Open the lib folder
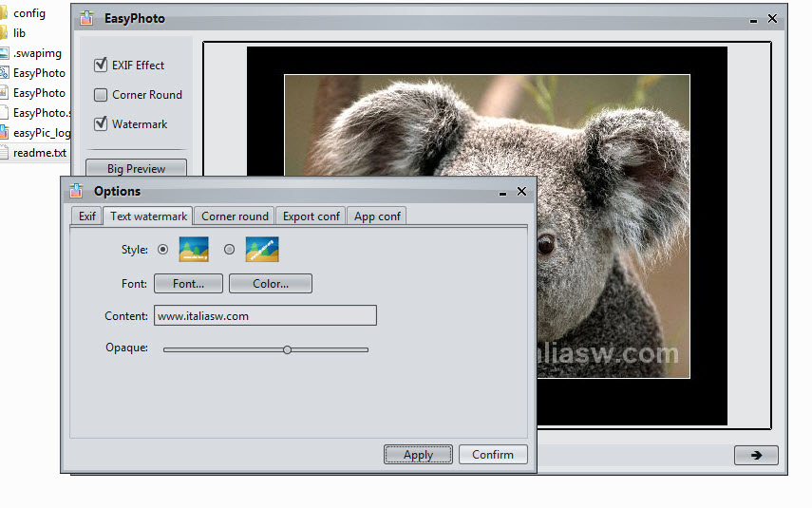This screenshot has width=812, height=508. click(19, 33)
